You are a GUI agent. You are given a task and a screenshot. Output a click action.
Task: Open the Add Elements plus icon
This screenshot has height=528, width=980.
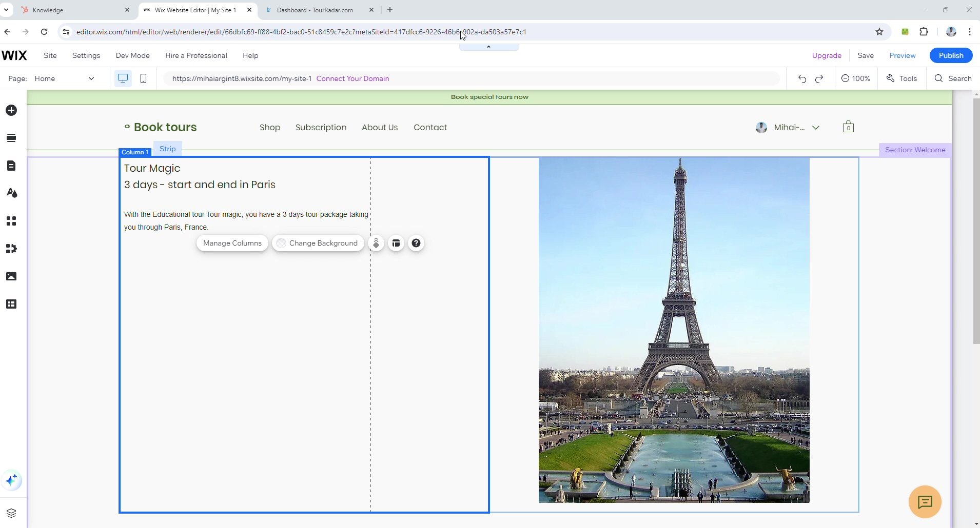(11, 111)
